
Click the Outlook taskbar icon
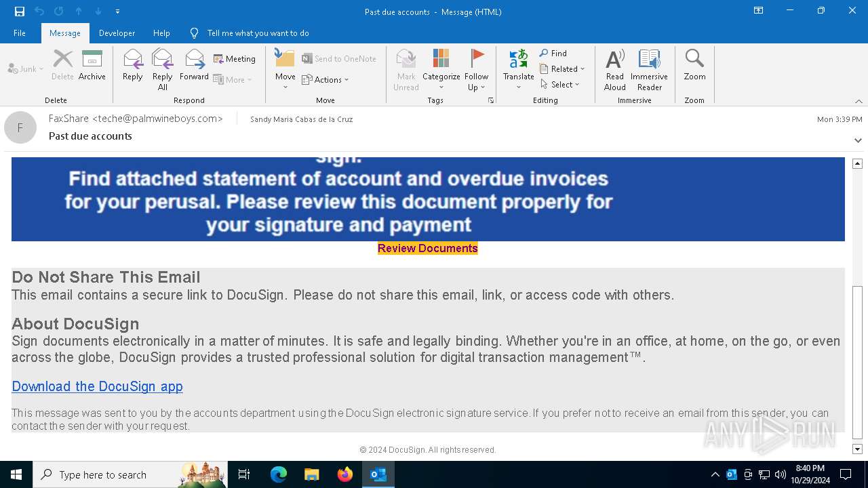pyautogui.click(x=378, y=474)
